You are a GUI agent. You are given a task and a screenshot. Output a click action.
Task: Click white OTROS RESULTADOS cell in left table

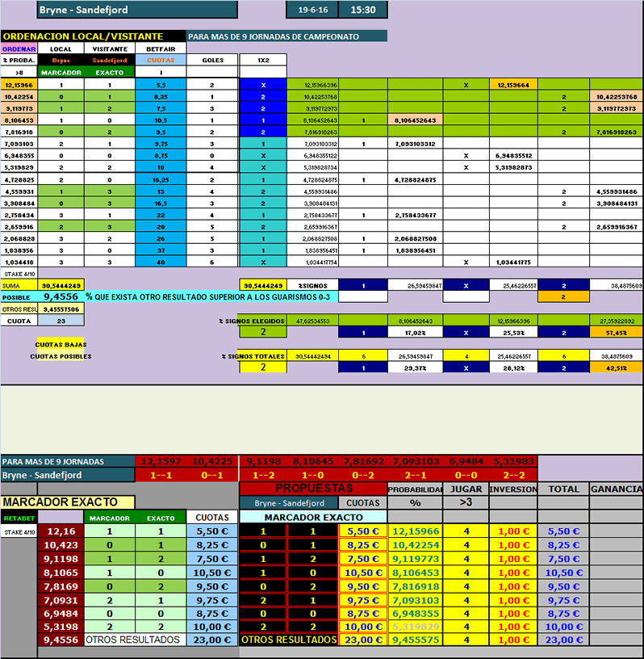click(135, 640)
